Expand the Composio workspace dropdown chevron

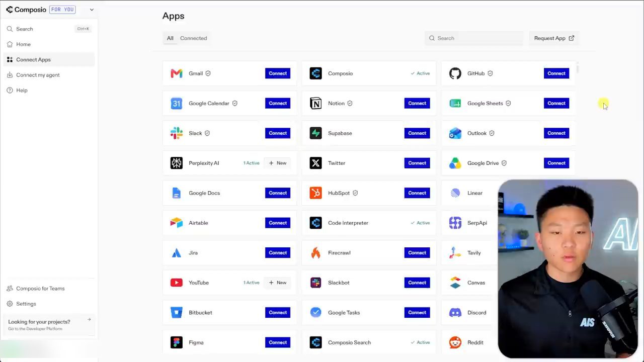click(x=92, y=10)
